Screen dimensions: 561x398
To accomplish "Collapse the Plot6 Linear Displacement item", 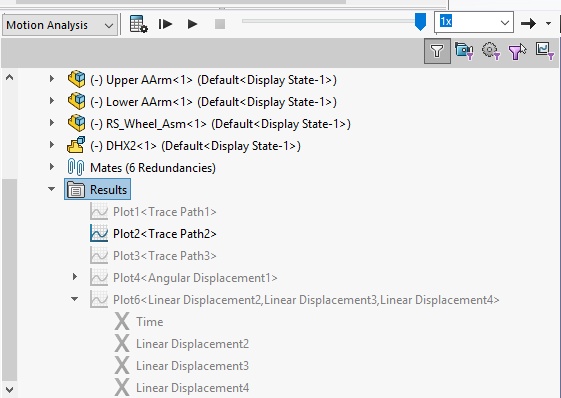I will [74, 298].
